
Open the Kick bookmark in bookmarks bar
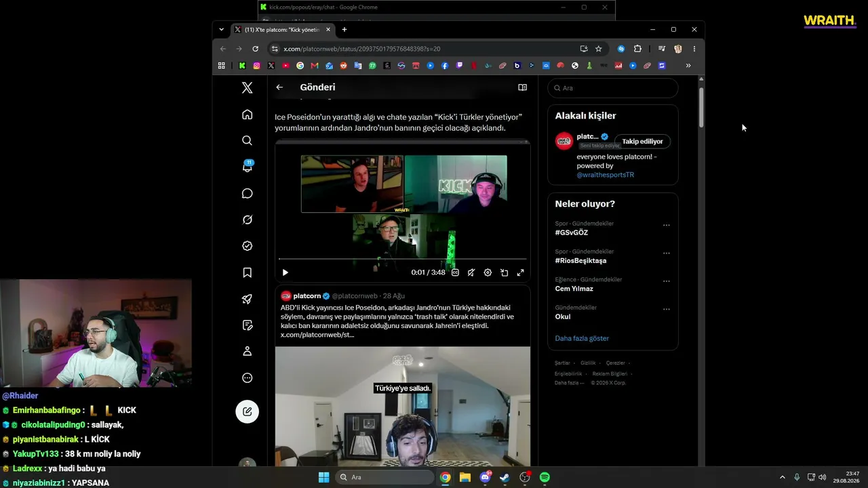[x=242, y=66]
